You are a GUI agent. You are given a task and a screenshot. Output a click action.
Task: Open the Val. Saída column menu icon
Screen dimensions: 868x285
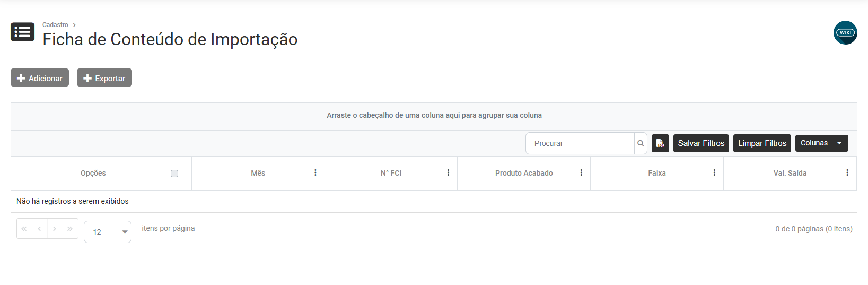(847, 173)
